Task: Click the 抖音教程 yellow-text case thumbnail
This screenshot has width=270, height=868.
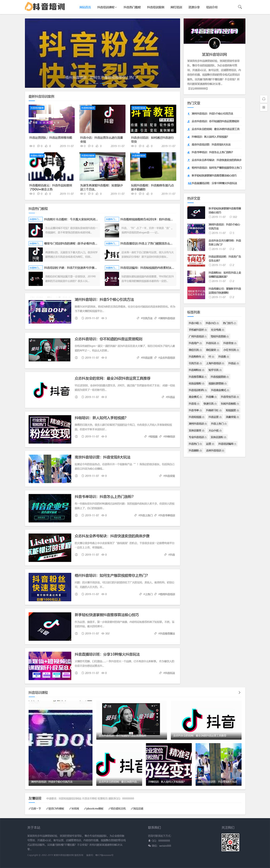Action: 153,119
